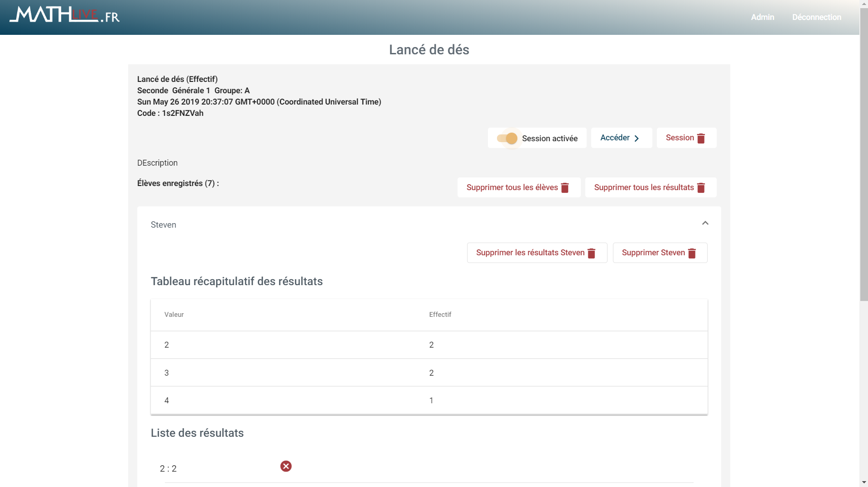Image resolution: width=868 pixels, height=487 pixels.
Task: Disable the Session activée toggle
Action: tap(507, 138)
